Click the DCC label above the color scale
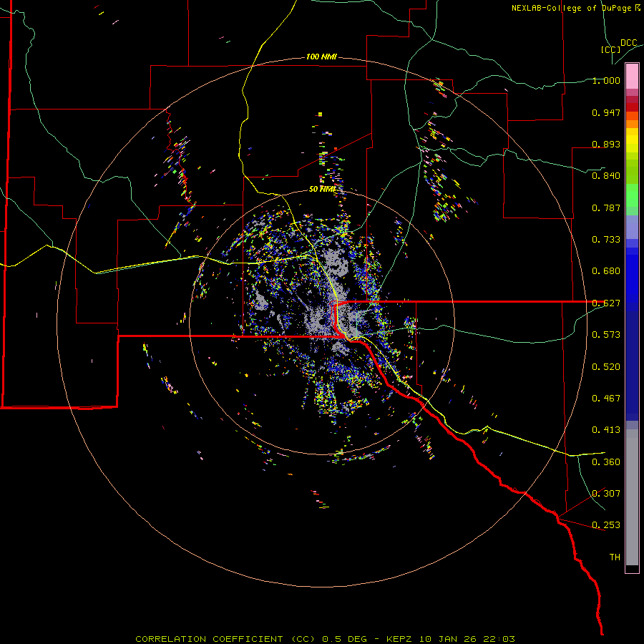This screenshot has height=644, width=644. tap(629, 43)
